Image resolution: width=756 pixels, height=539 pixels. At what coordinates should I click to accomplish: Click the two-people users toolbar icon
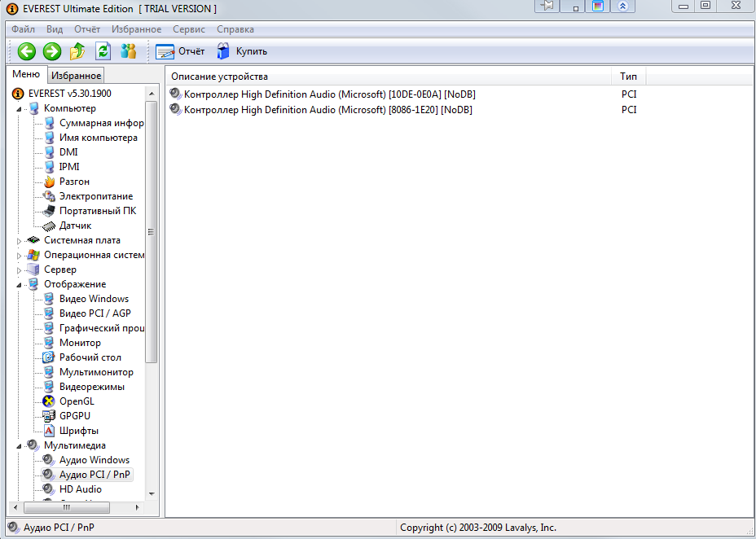coord(128,51)
